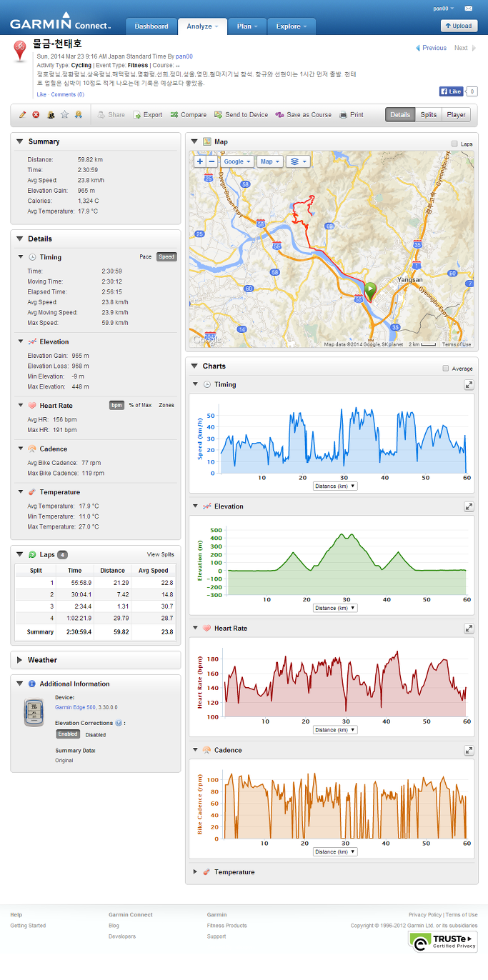Open the Privacy Policy footer link

[x=425, y=914]
